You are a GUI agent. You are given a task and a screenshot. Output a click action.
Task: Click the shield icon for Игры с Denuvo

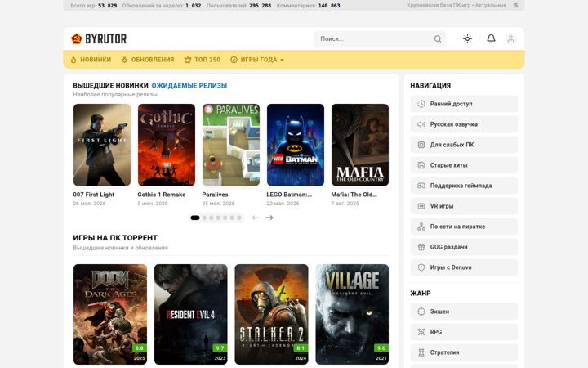tap(421, 267)
